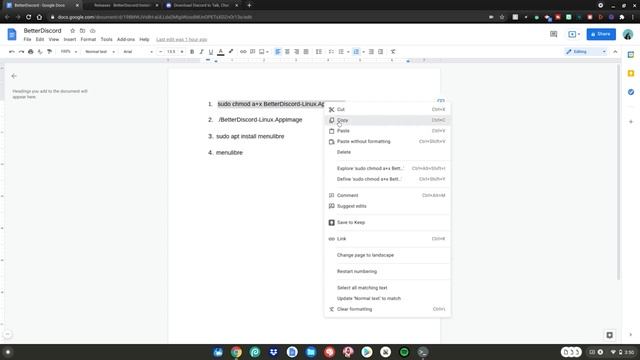Open the File menu
Image resolution: width=640 pixels, height=360 pixels.
(x=27, y=40)
